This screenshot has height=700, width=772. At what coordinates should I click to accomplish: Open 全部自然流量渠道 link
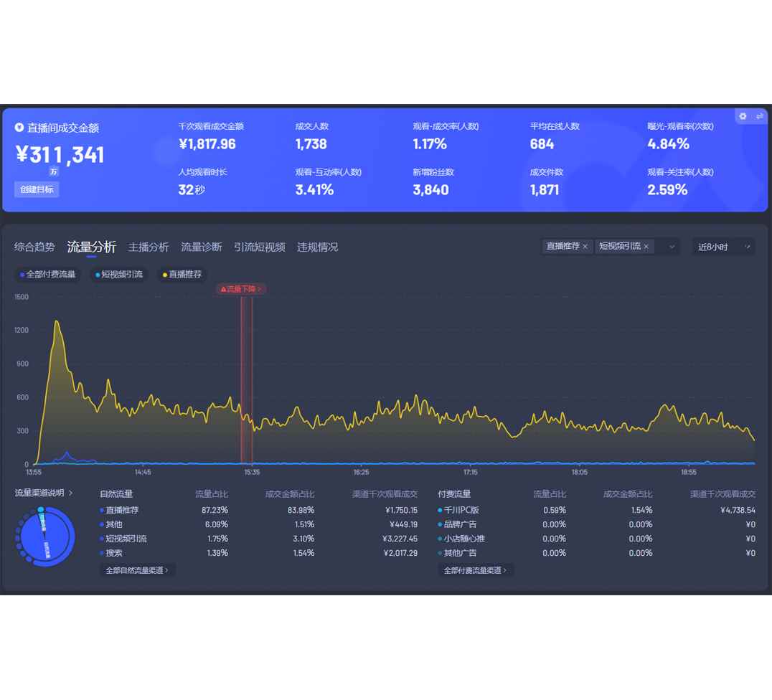pyautogui.click(x=137, y=570)
